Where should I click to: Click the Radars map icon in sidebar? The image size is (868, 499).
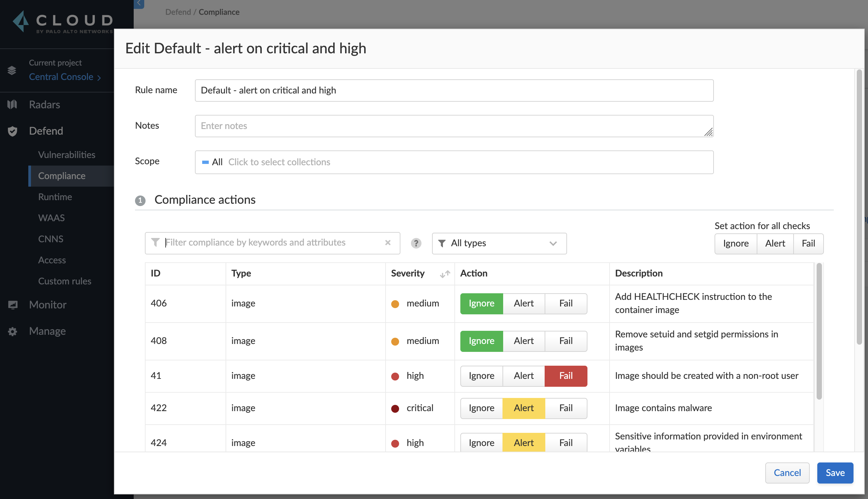pos(12,105)
